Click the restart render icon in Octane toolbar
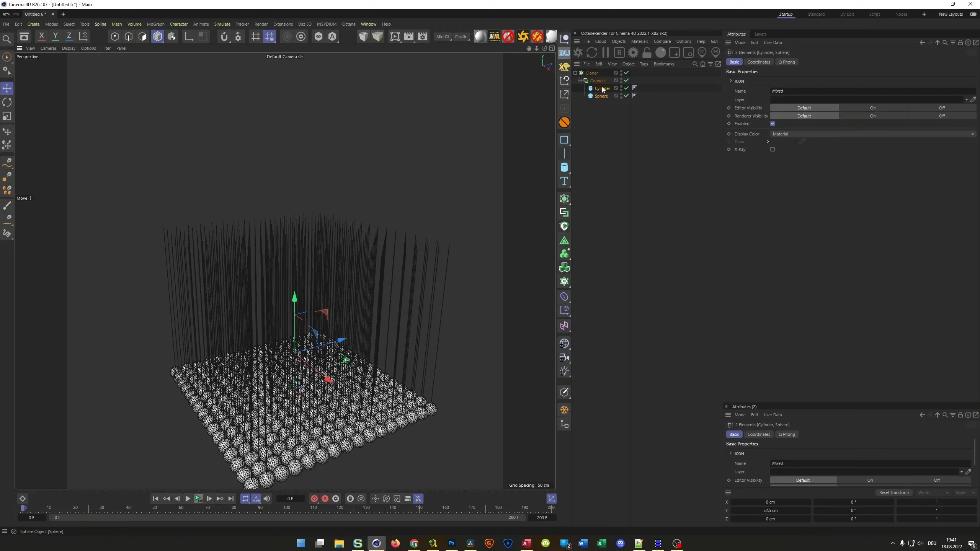 [592, 52]
